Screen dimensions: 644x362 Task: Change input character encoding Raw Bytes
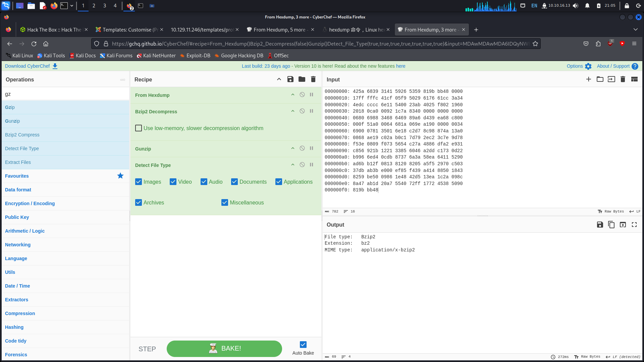pyautogui.click(x=611, y=212)
